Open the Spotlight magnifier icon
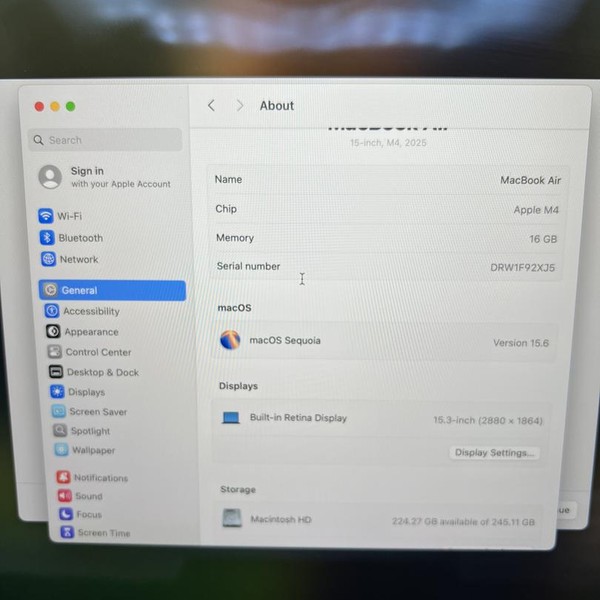Screen dimensions: 600x600 point(60,430)
